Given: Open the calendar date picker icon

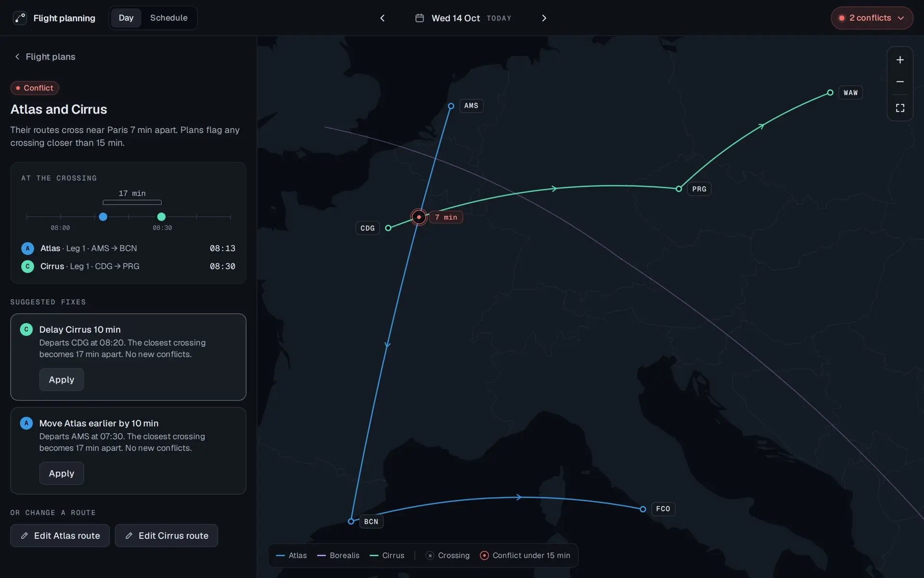Looking at the screenshot, I should [420, 18].
